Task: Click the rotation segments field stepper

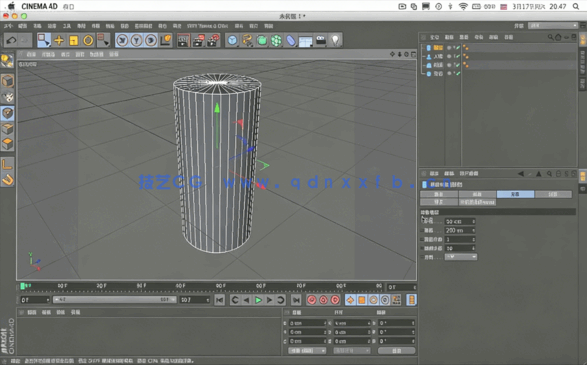Action: click(x=474, y=248)
